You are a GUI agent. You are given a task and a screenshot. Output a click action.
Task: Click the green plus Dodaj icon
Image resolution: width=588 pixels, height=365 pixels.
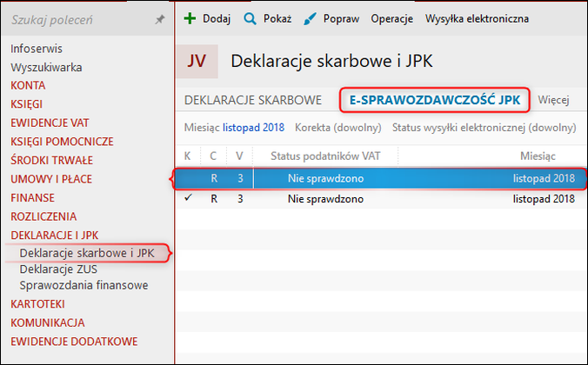[190, 18]
